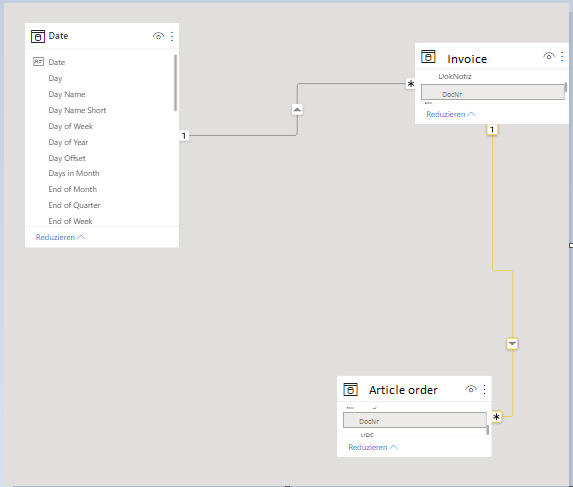
Task: Select the Day Name field
Action: pos(67,94)
